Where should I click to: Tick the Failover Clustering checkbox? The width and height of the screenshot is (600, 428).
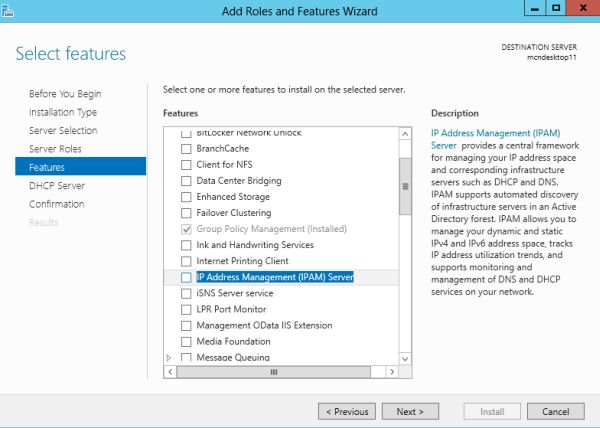(185, 213)
